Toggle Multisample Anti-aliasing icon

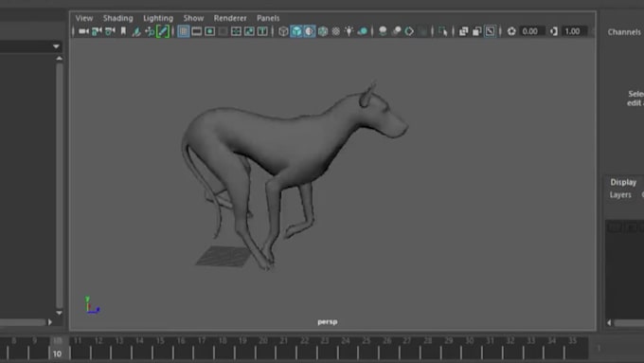[x=409, y=31]
